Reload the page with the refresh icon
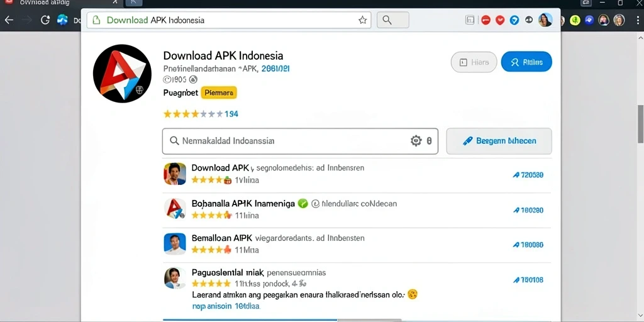 (45, 19)
